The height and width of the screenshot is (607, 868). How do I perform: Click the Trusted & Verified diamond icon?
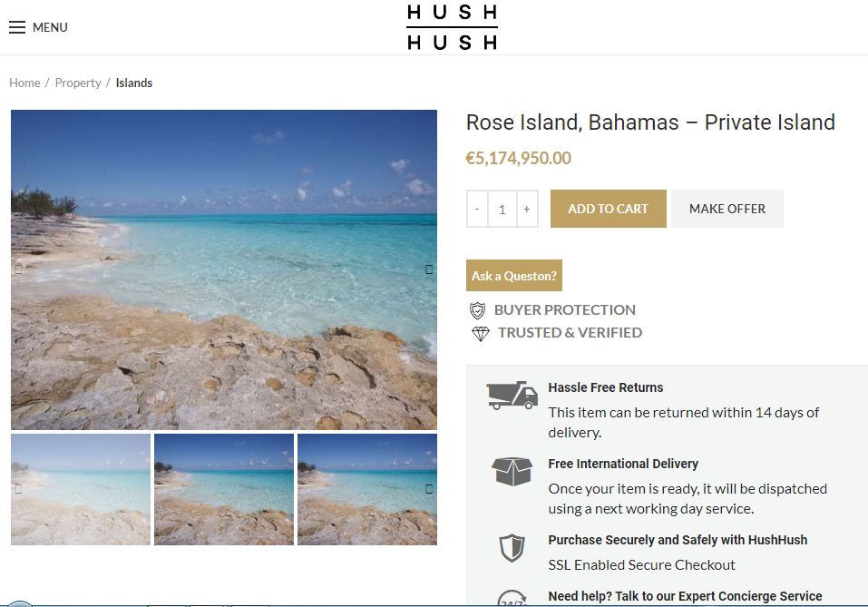point(480,333)
